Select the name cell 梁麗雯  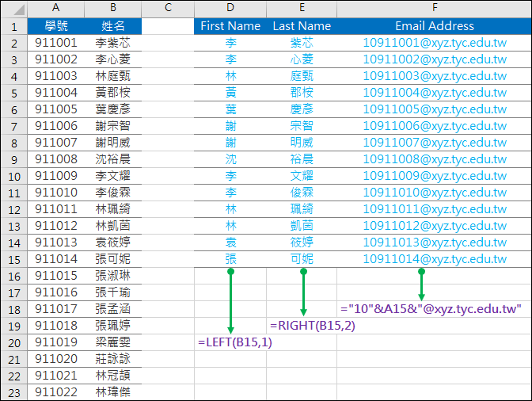click(113, 342)
